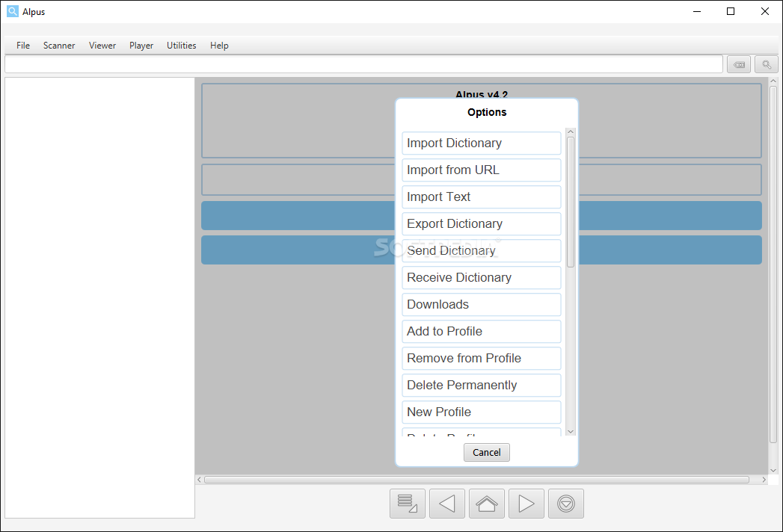Click the main panel vertical scrollbar thumb
This screenshot has height=532, width=783.
point(773,265)
